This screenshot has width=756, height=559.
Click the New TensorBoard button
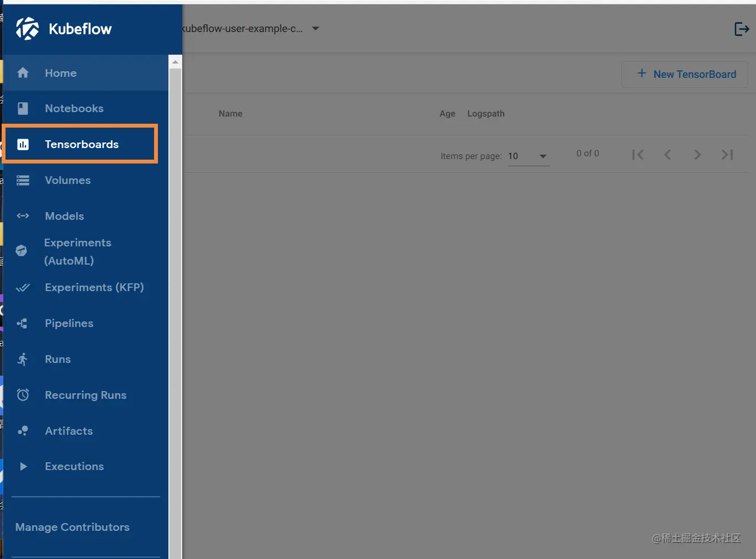(x=685, y=74)
